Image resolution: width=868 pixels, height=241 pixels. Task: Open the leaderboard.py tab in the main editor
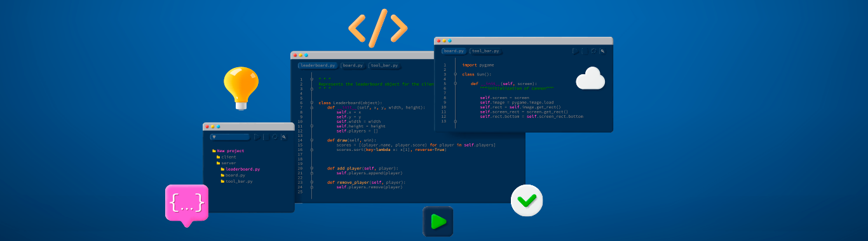318,65
